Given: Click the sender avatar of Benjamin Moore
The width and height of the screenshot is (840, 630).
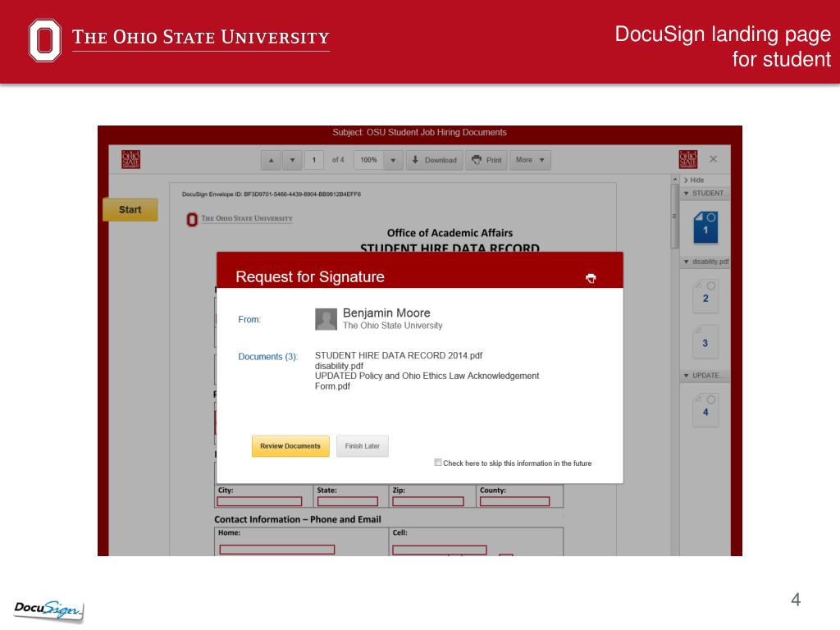Looking at the screenshot, I should (326, 319).
